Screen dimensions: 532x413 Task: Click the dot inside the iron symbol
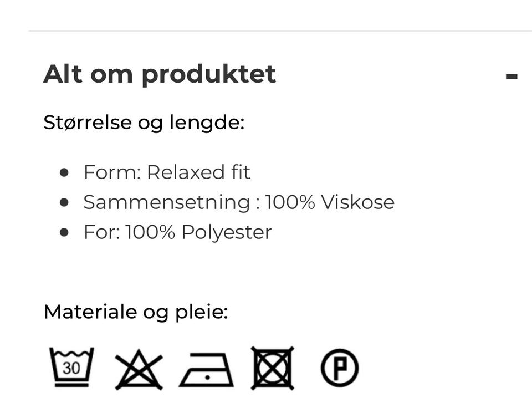coord(208,378)
